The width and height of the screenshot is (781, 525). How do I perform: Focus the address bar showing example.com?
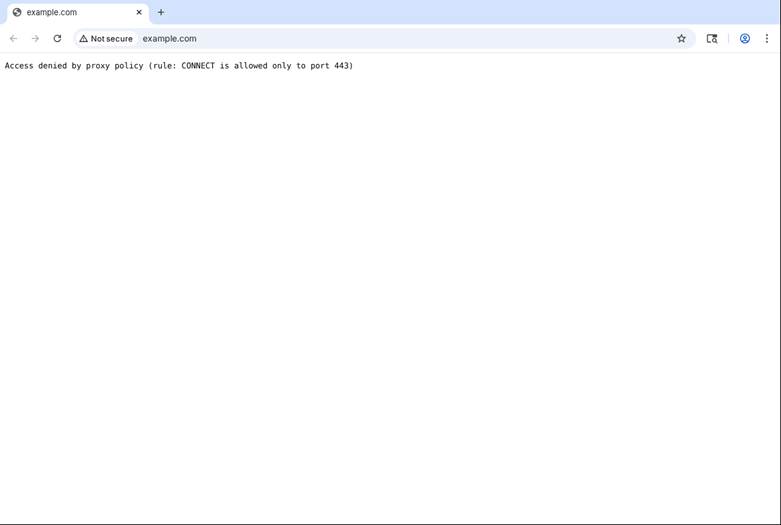(384, 38)
